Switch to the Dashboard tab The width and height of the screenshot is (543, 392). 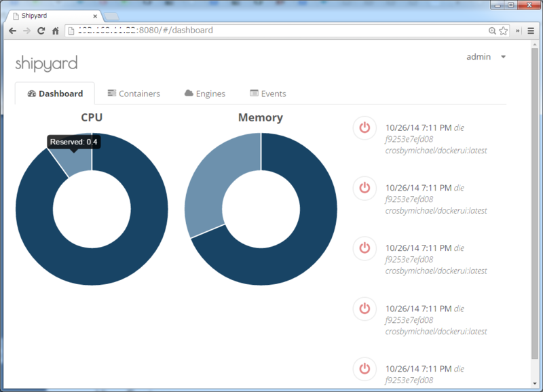click(x=55, y=94)
